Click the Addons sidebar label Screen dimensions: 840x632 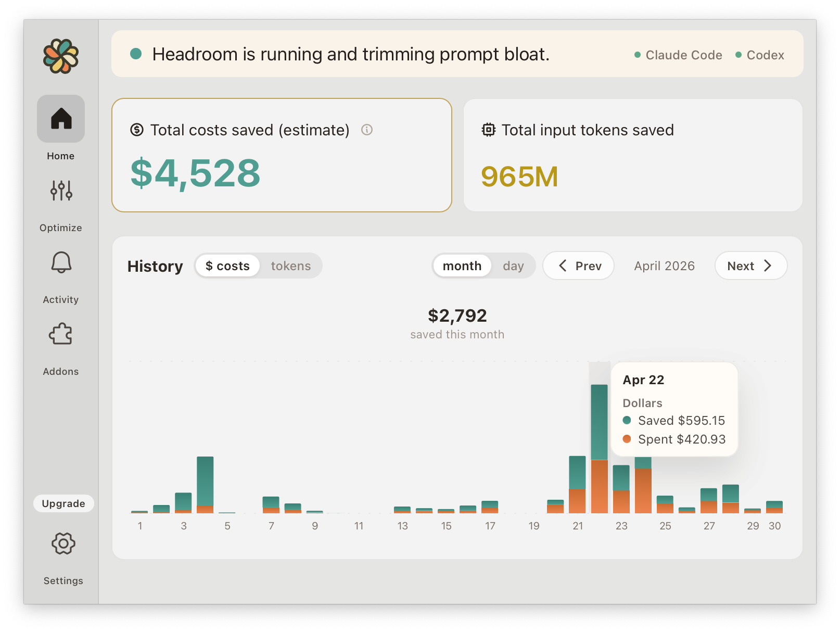pyautogui.click(x=61, y=372)
